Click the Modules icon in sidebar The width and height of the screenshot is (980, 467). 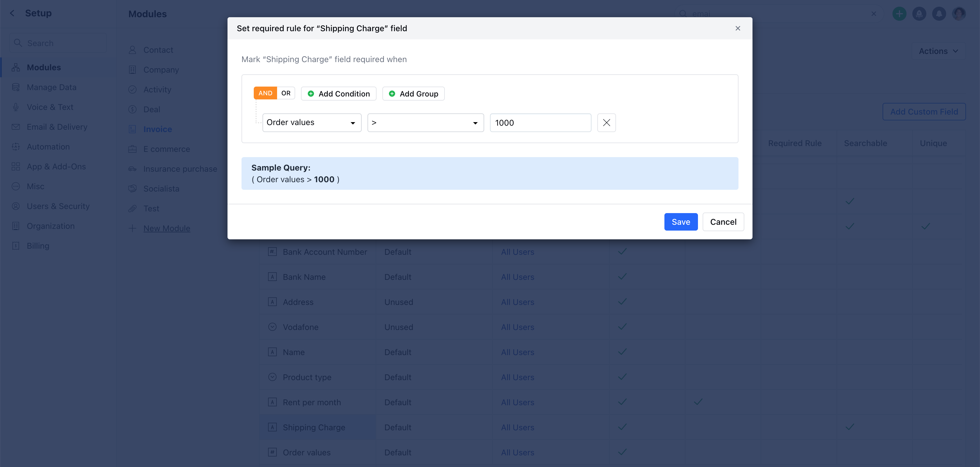[x=15, y=67]
